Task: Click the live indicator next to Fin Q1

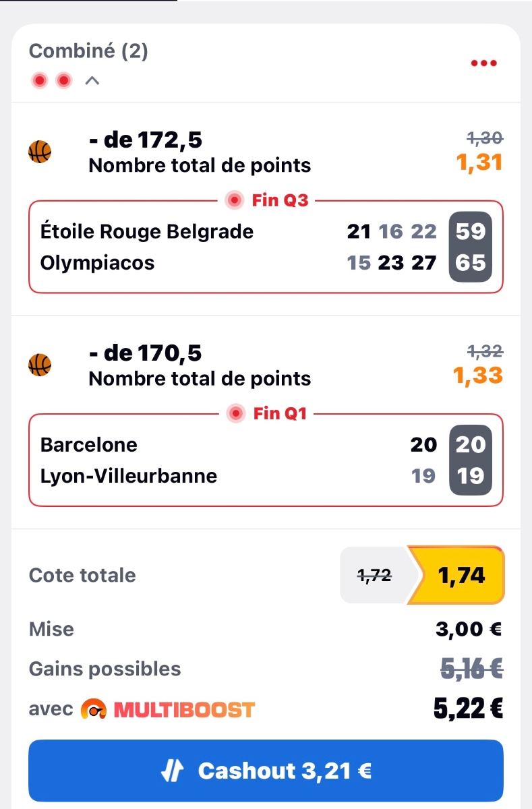Action: 237,413
